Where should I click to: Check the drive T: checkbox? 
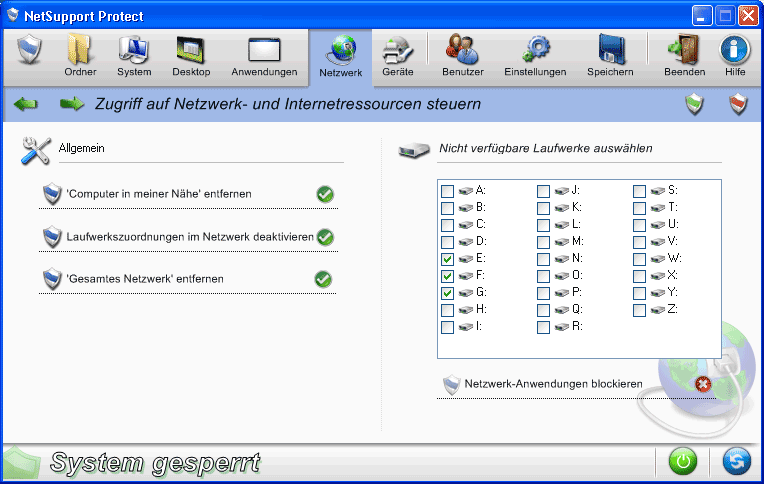pos(639,208)
